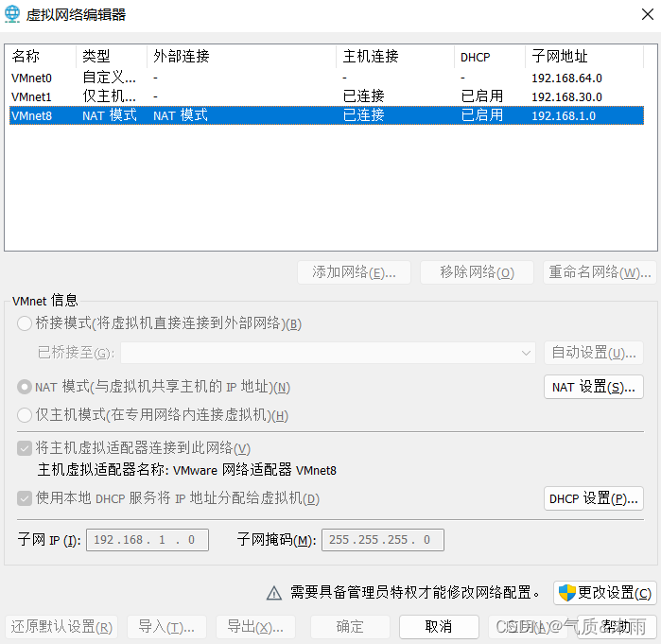Click the 子网 IP input field
Image resolution: width=661 pixels, height=644 pixels.
click(148, 540)
